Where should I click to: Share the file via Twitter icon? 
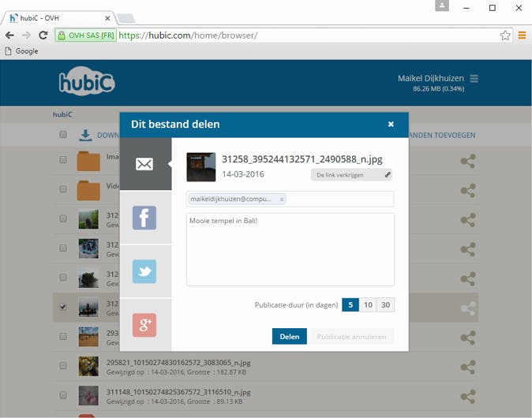(144, 271)
